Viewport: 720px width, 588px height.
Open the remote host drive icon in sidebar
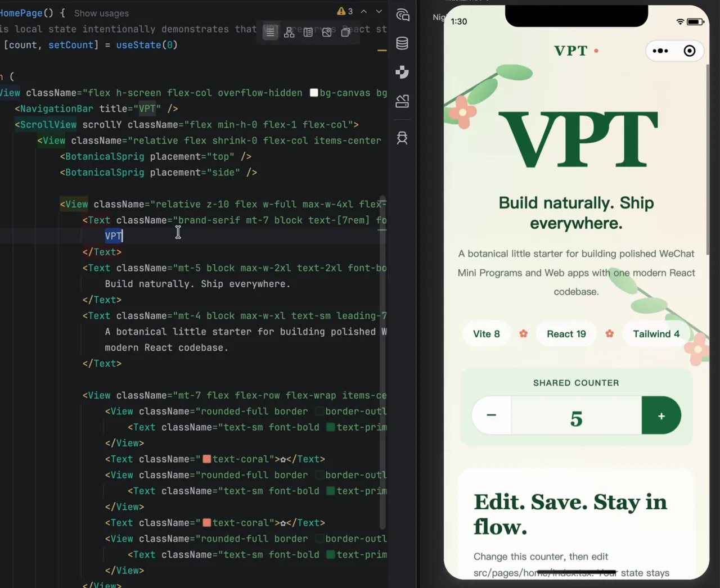402,101
